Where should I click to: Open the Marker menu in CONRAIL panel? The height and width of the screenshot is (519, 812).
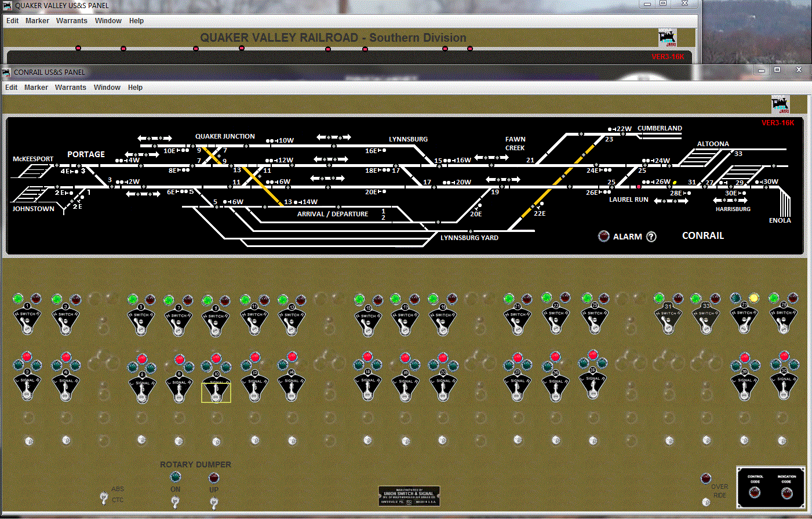click(36, 88)
